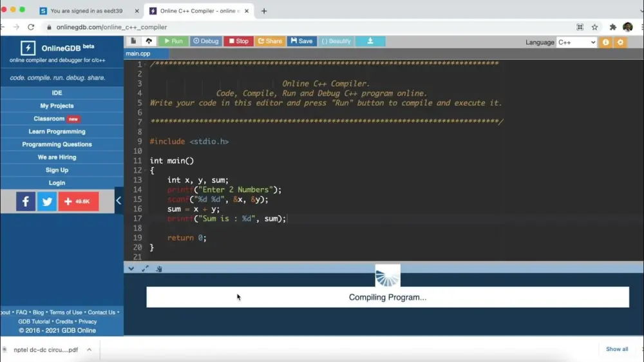Click the orange info icon
Image resolution: width=644 pixels, height=362 pixels.
click(x=606, y=43)
